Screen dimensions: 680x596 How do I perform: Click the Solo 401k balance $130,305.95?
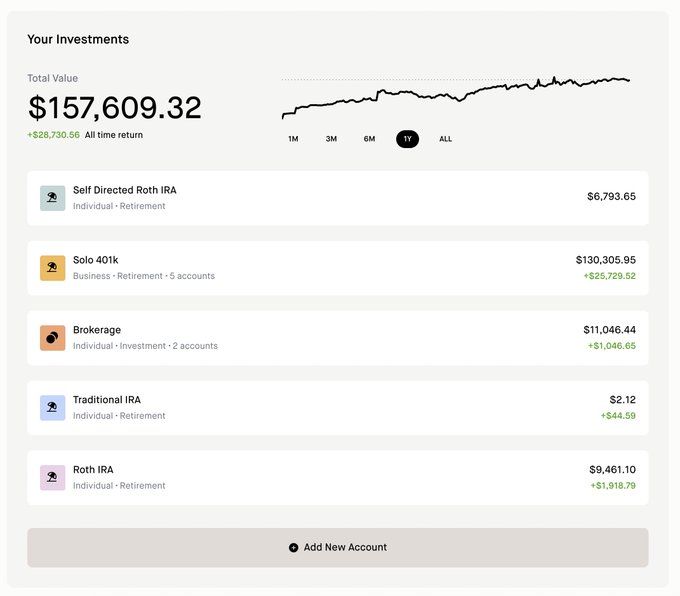[606, 260]
